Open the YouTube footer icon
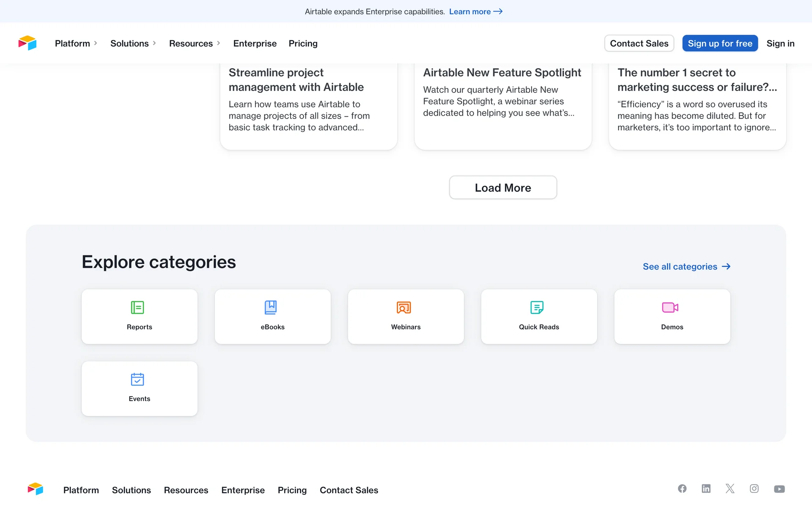The width and height of the screenshot is (812, 508). (779, 489)
